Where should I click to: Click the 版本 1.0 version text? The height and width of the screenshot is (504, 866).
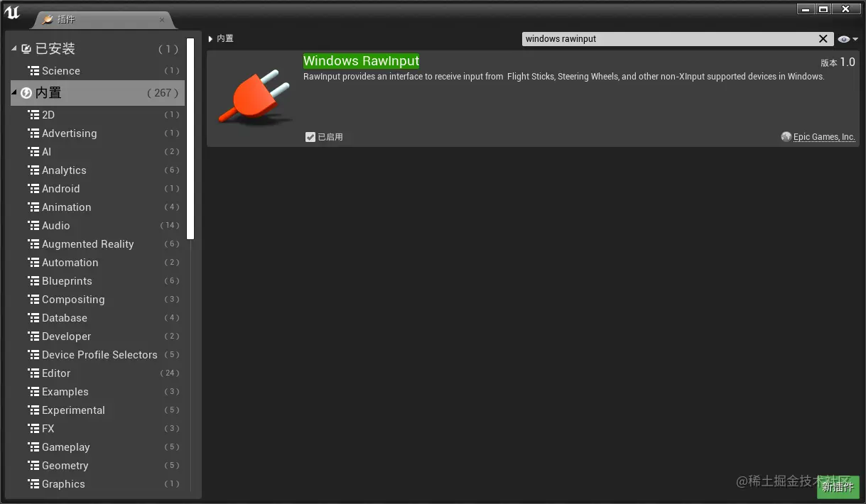(838, 62)
